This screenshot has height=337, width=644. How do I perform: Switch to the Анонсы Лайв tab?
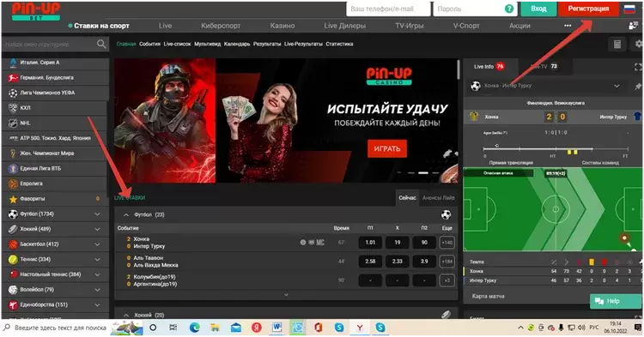pos(438,197)
